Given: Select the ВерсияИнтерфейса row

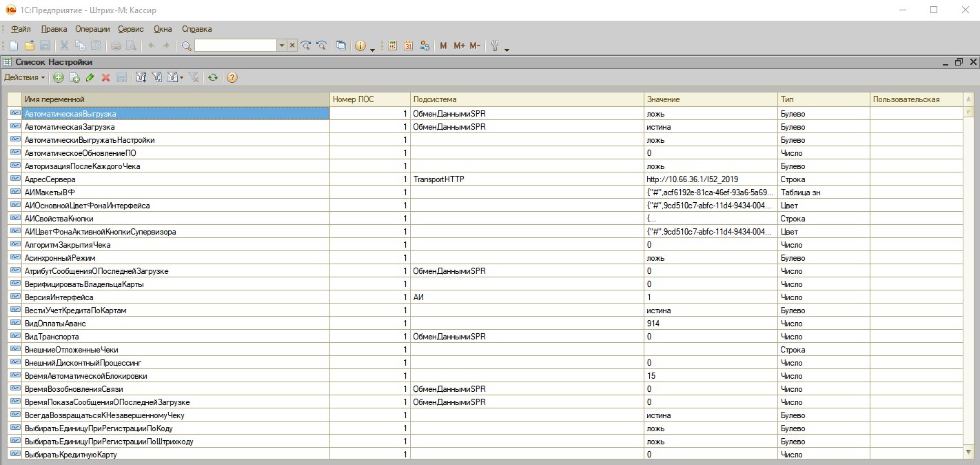Looking at the screenshot, I should (487, 297).
